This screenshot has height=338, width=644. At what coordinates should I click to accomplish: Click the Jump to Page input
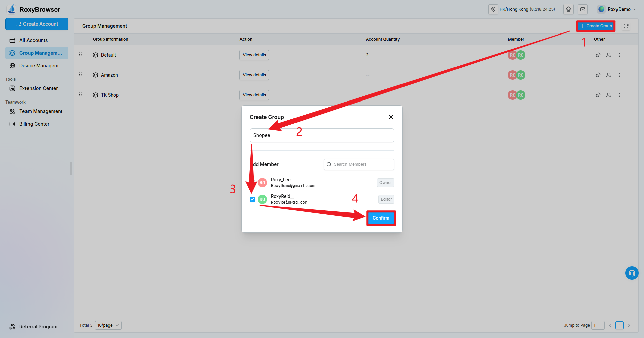pos(598,325)
